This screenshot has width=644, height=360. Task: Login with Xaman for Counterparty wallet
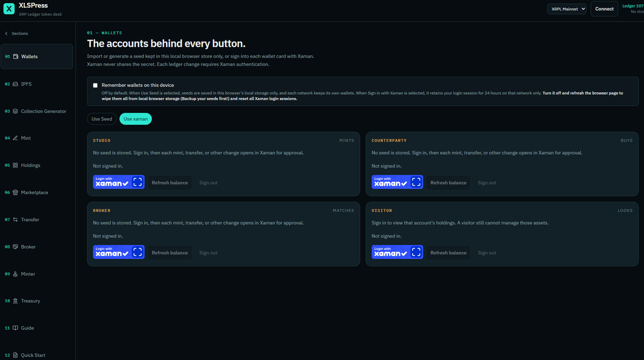397,182
